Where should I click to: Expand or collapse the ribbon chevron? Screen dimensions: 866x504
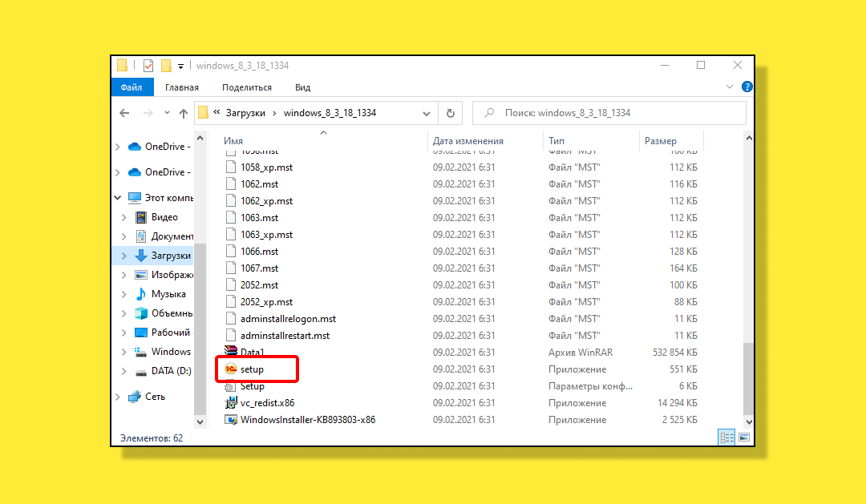[730, 87]
